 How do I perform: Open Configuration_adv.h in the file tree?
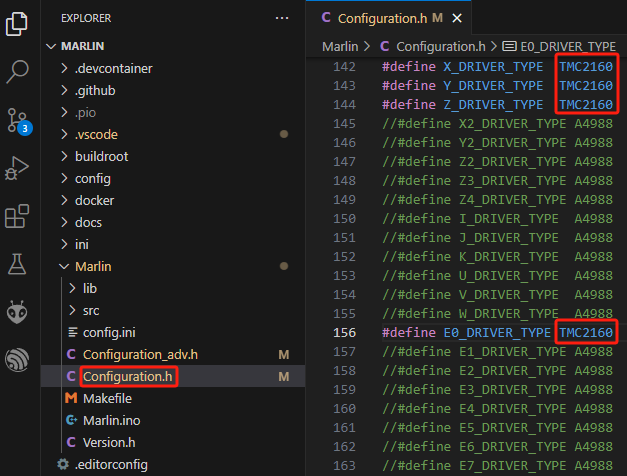click(x=140, y=354)
